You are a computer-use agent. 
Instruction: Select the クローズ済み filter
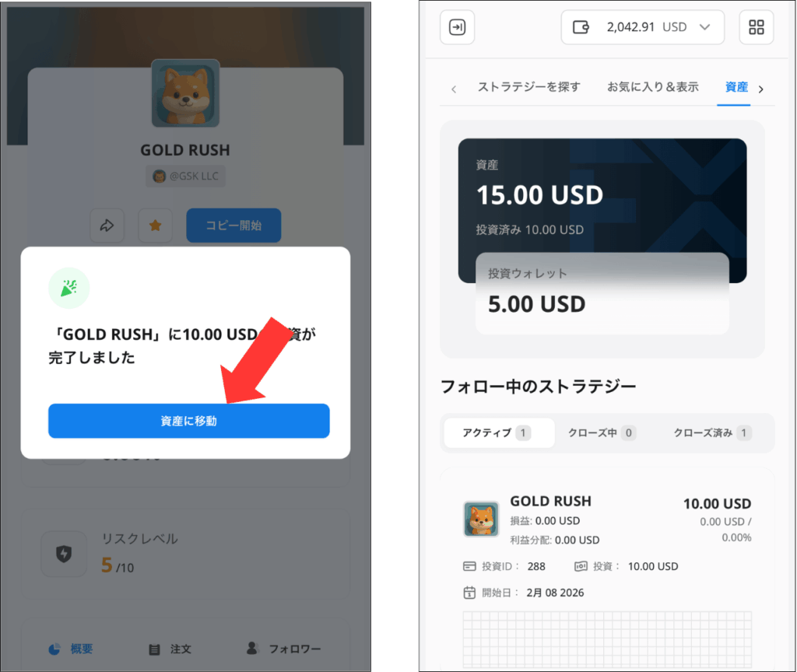click(712, 432)
